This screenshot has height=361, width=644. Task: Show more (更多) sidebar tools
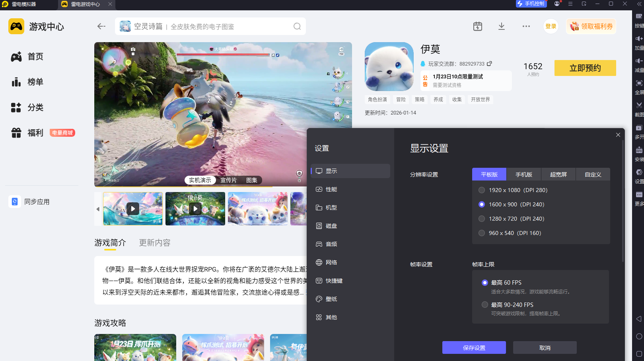(x=639, y=194)
